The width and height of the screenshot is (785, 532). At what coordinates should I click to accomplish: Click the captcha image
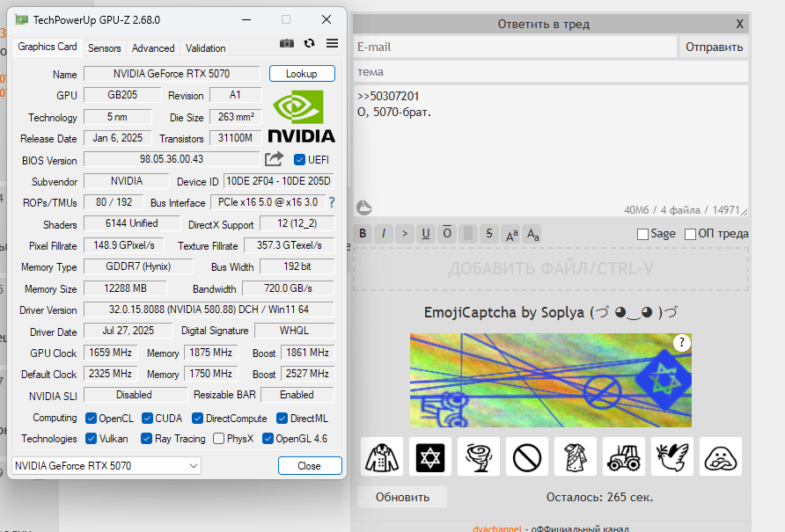click(551, 381)
